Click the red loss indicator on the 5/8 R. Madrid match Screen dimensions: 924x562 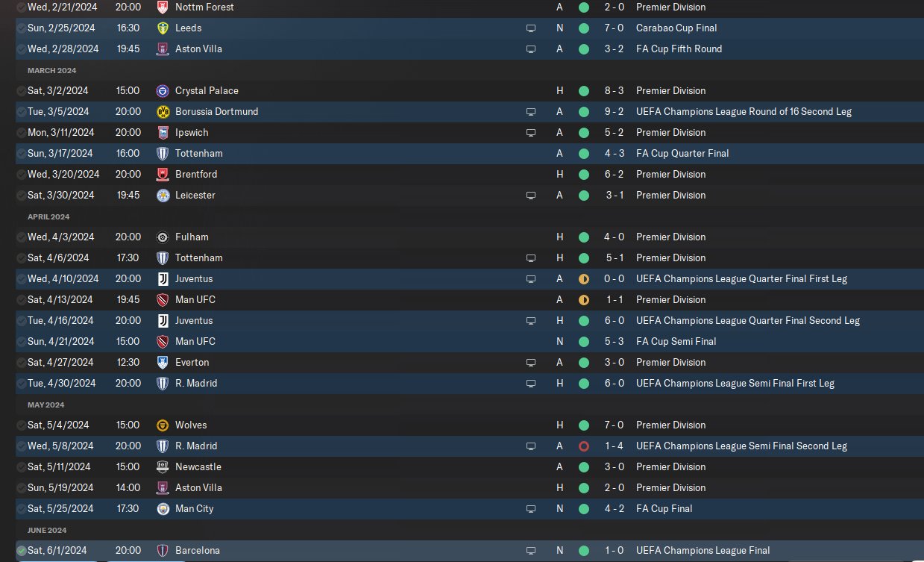pos(583,446)
